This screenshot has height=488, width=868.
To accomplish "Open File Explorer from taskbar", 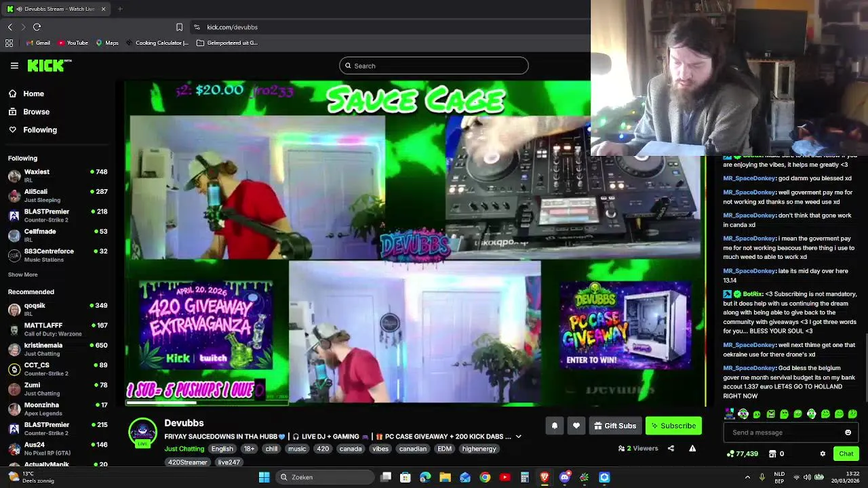I will pyautogui.click(x=445, y=477).
